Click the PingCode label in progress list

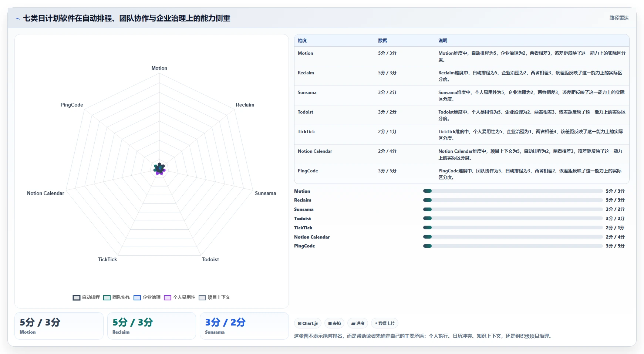click(304, 246)
